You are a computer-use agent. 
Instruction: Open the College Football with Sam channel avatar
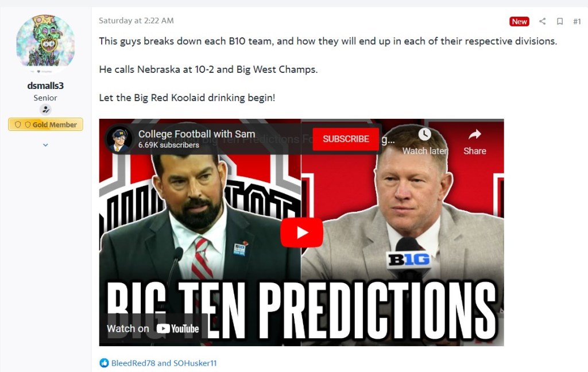pos(119,139)
